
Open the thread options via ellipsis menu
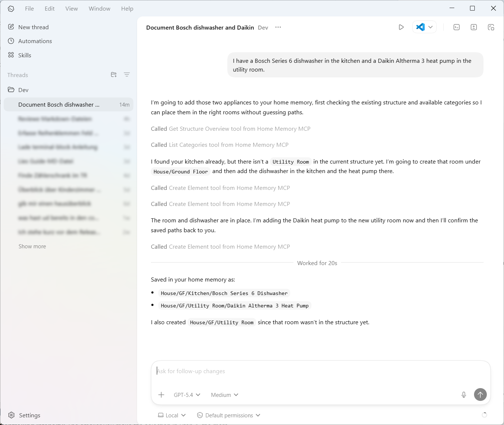coord(278,27)
